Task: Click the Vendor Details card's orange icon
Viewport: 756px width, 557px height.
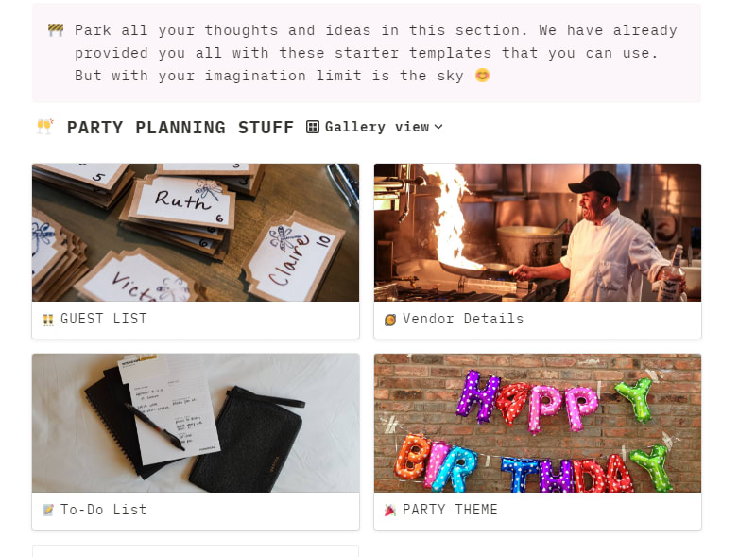Action: 390,320
